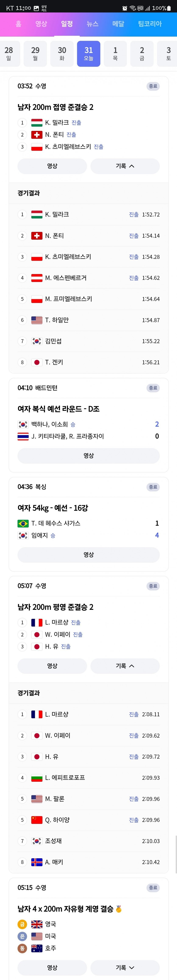
Task: Open the 영상 tab in top navigation
Action: click(x=41, y=24)
